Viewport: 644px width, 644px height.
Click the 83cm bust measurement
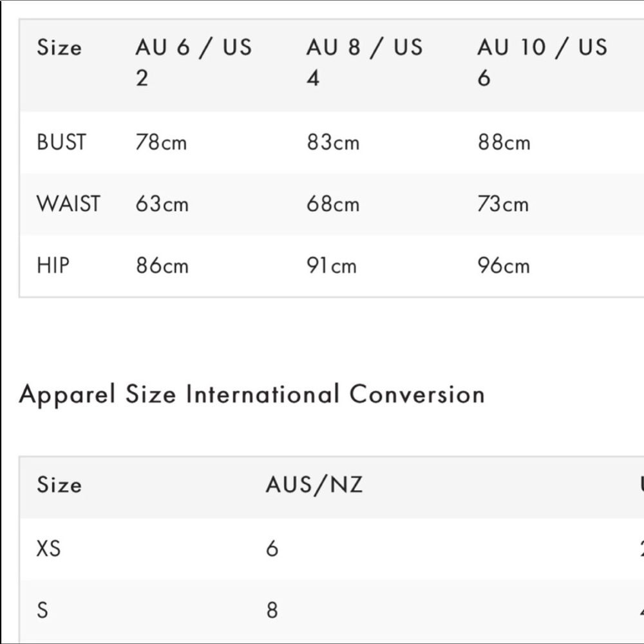[x=333, y=142]
